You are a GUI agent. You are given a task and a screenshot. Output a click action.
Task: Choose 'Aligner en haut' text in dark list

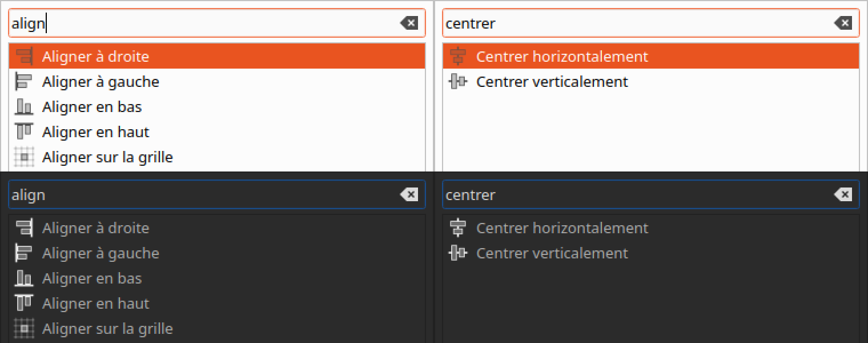95,304
